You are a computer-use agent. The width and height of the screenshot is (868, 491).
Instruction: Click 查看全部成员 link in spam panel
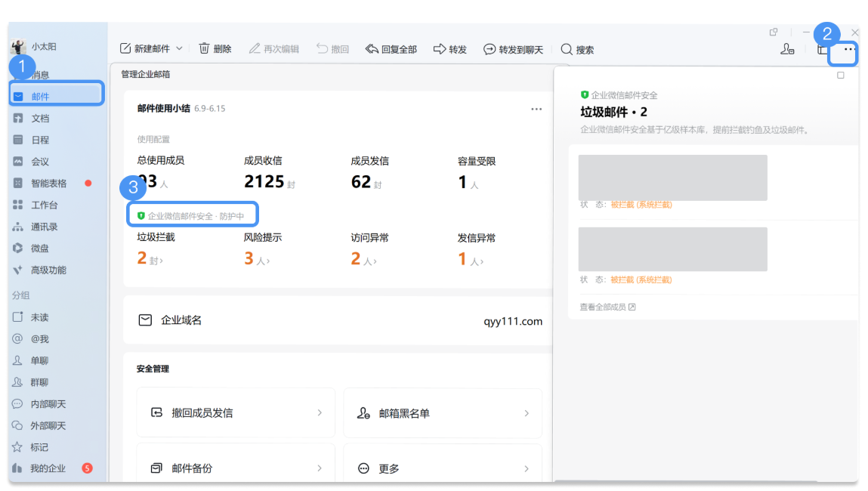(607, 307)
